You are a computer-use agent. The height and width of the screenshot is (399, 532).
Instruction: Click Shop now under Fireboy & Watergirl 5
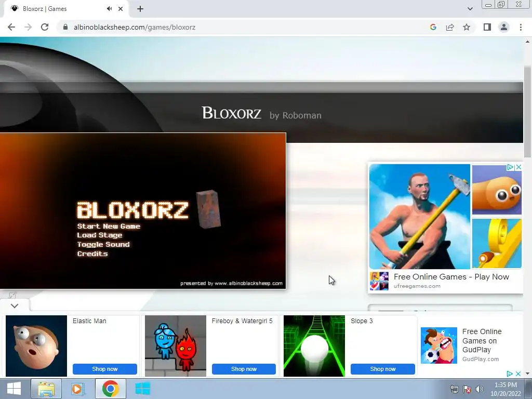click(244, 369)
